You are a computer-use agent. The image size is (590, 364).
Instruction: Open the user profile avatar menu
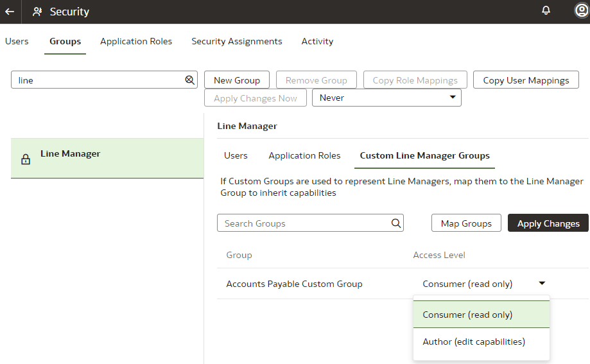pos(581,11)
